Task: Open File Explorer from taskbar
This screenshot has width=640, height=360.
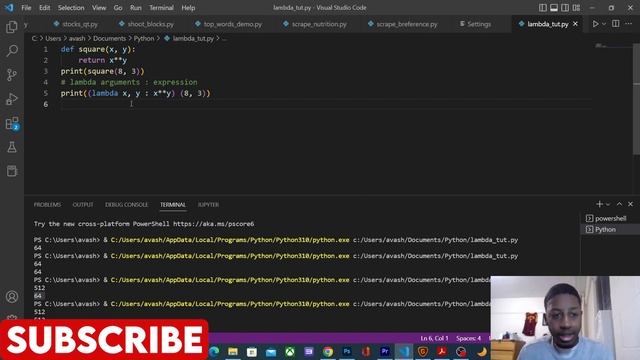Action: click(233, 351)
